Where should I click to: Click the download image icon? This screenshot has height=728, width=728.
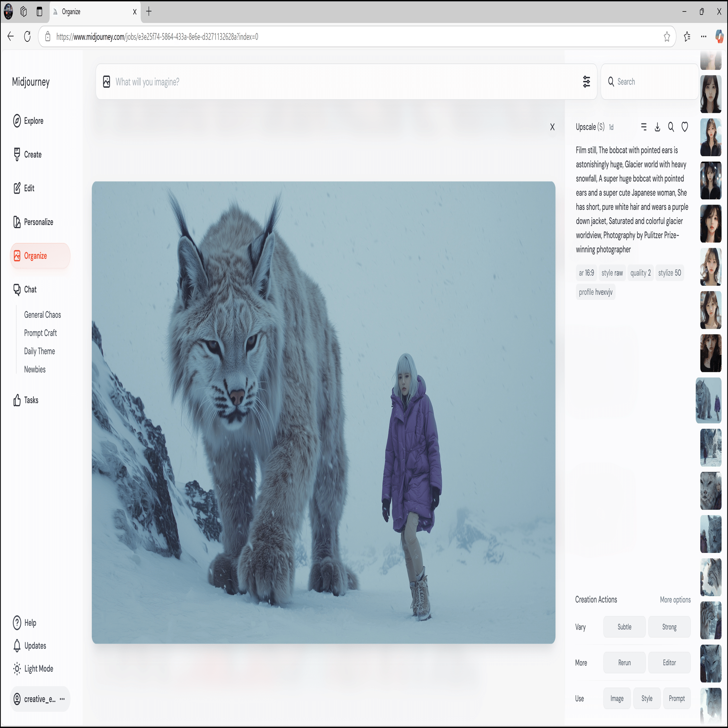coord(657,127)
